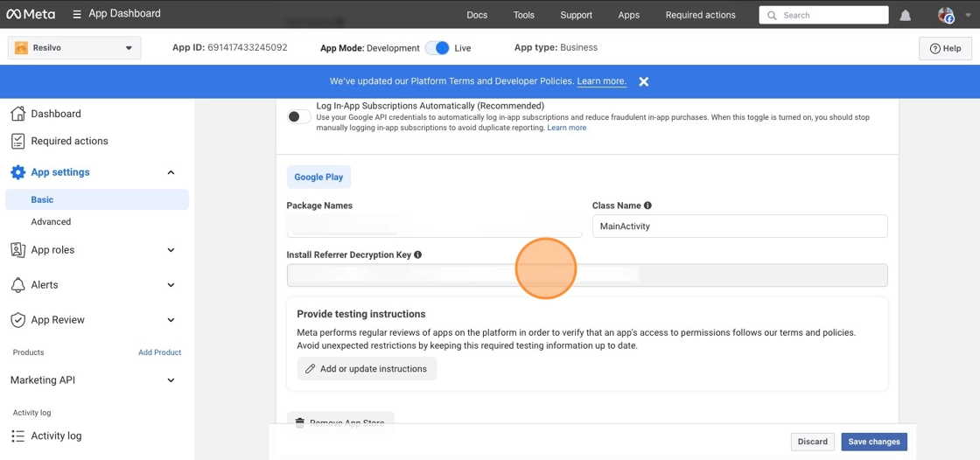Enable Log In-App Subscriptions Automatically toggle

point(298,116)
